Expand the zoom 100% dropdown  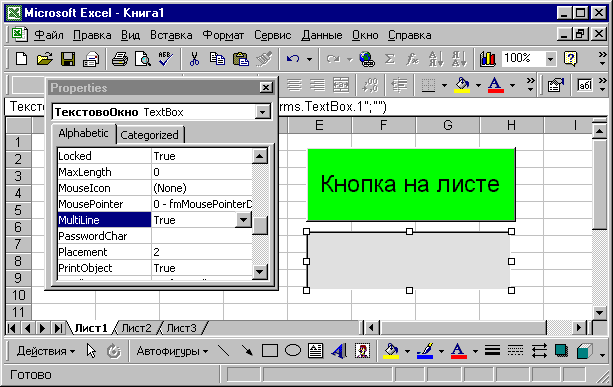tap(550, 59)
